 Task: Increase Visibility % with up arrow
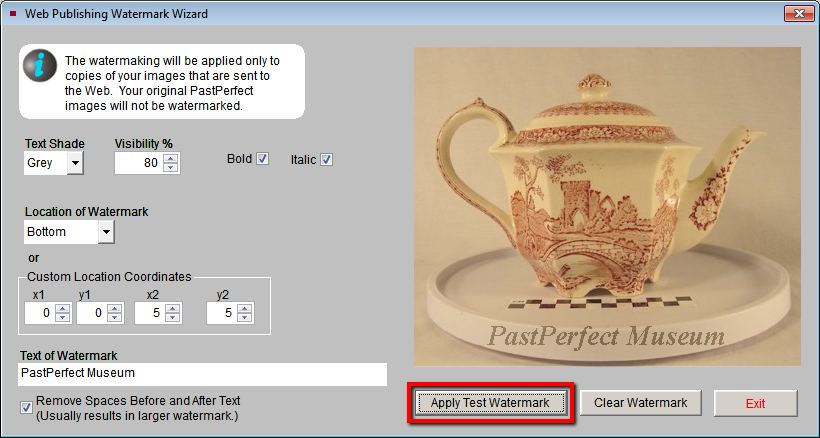click(x=171, y=158)
